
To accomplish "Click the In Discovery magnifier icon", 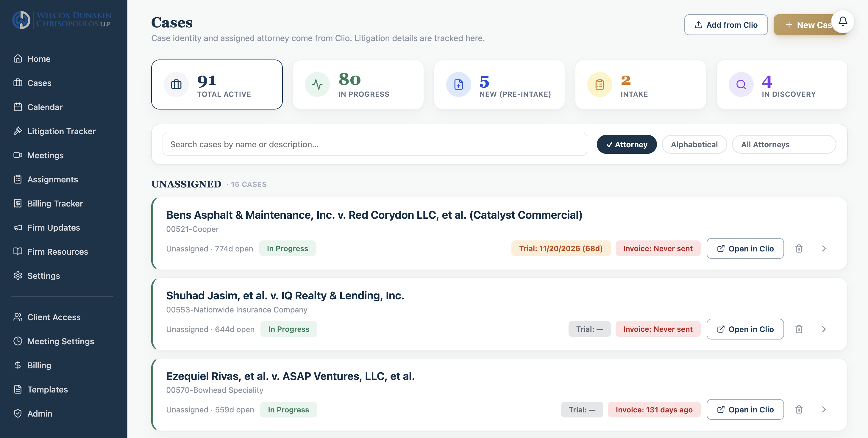I will pyautogui.click(x=741, y=84).
